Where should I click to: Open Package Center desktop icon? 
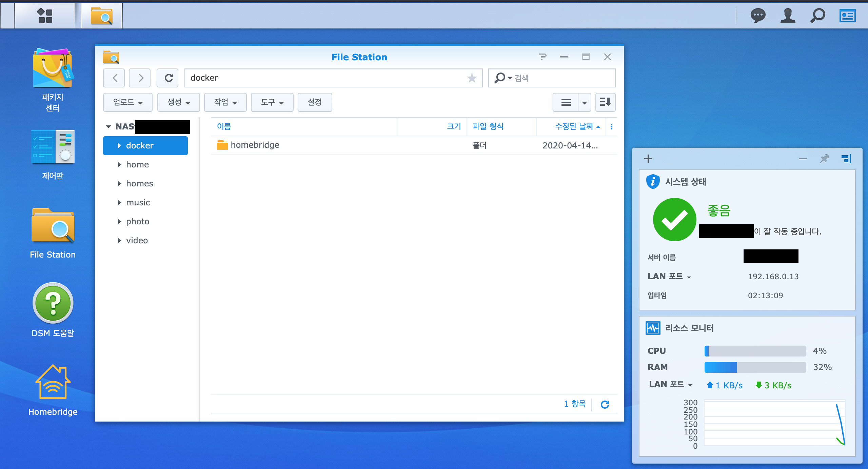click(53, 68)
